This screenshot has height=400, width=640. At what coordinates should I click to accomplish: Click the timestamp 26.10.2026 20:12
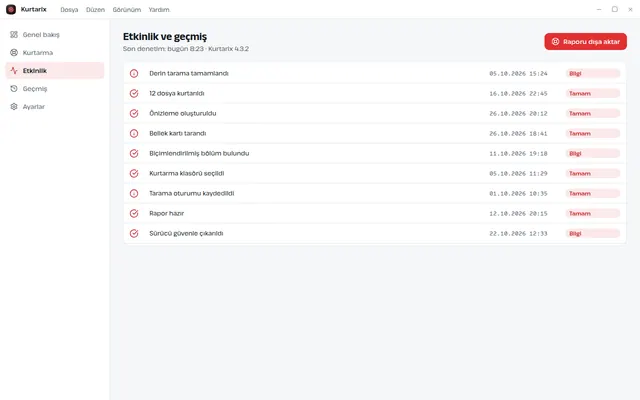(518, 113)
